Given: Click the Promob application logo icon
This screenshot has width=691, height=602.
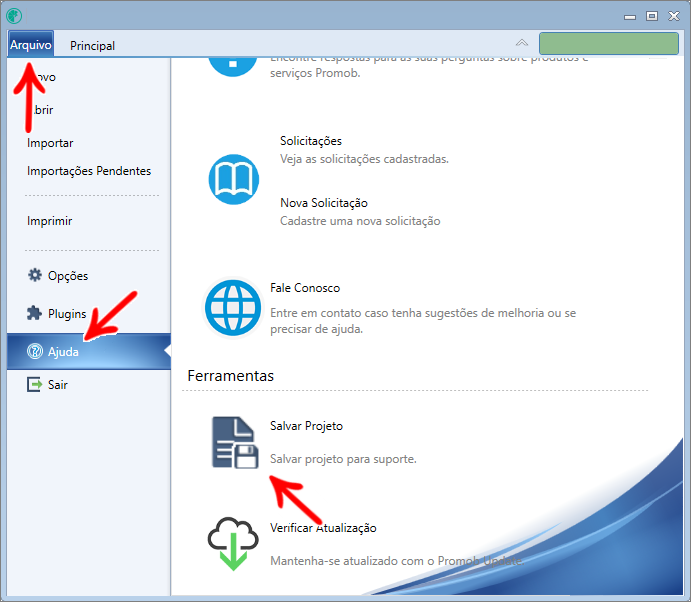Looking at the screenshot, I should (14, 16).
